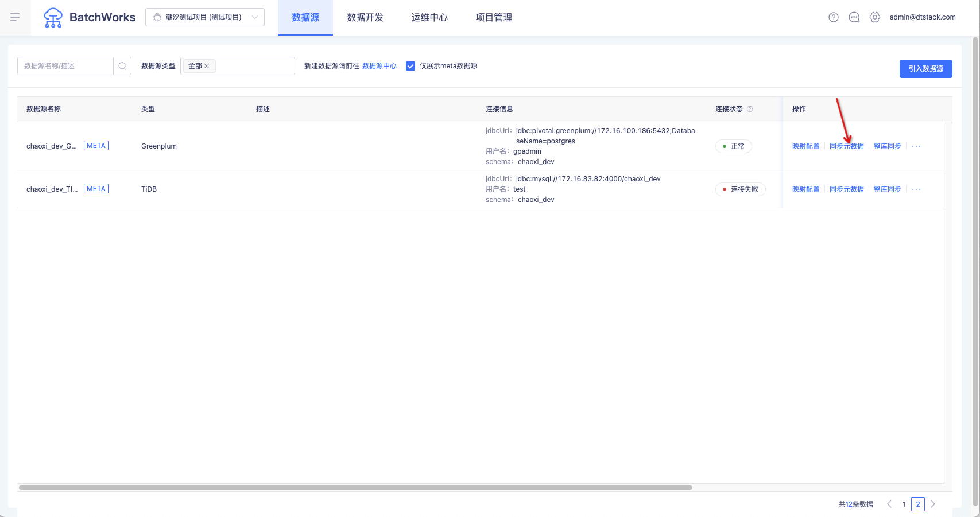The image size is (980, 517).
Task: Switch to the 运维中心 tab
Action: click(x=429, y=18)
